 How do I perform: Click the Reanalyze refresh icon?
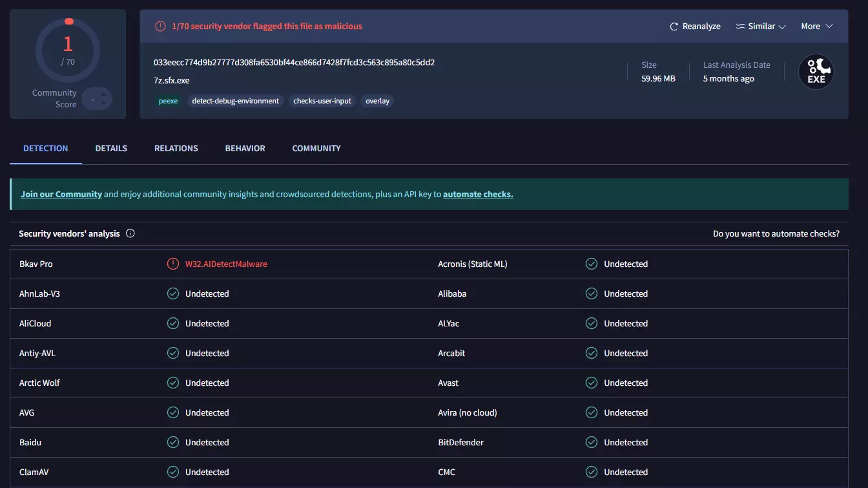[675, 27]
